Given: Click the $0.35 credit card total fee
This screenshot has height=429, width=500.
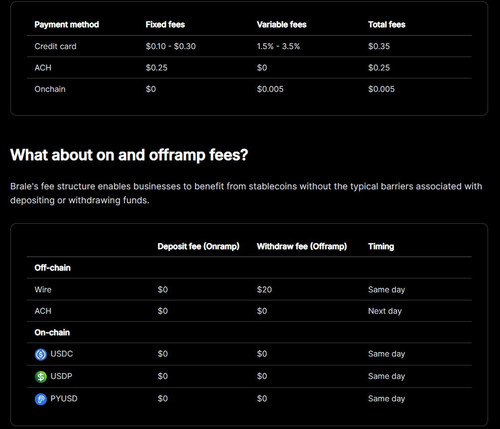Looking at the screenshot, I should tap(379, 46).
